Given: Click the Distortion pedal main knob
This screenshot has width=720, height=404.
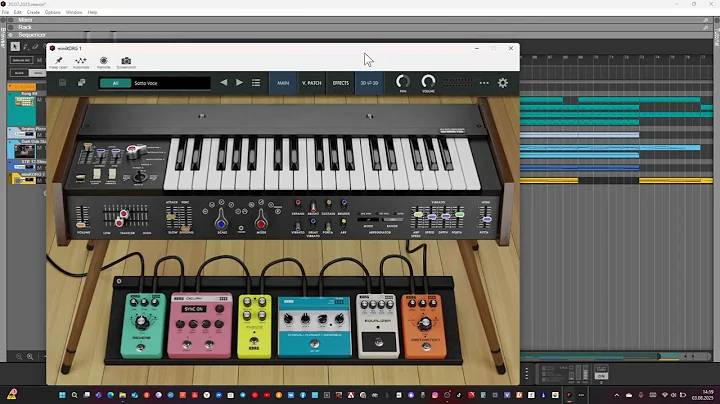Looking at the screenshot, I should [425, 324].
